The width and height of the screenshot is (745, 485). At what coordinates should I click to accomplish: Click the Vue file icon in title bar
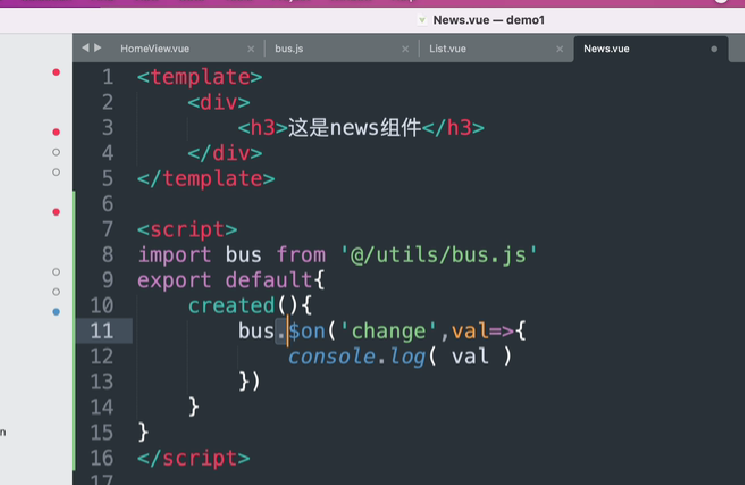422,20
